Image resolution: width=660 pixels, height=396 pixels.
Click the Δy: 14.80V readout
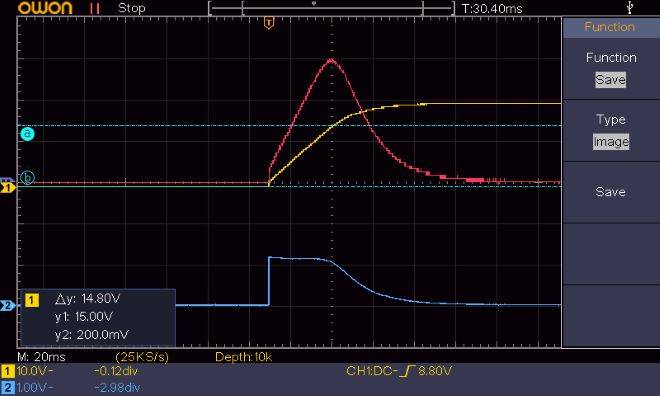coord(88,299)
